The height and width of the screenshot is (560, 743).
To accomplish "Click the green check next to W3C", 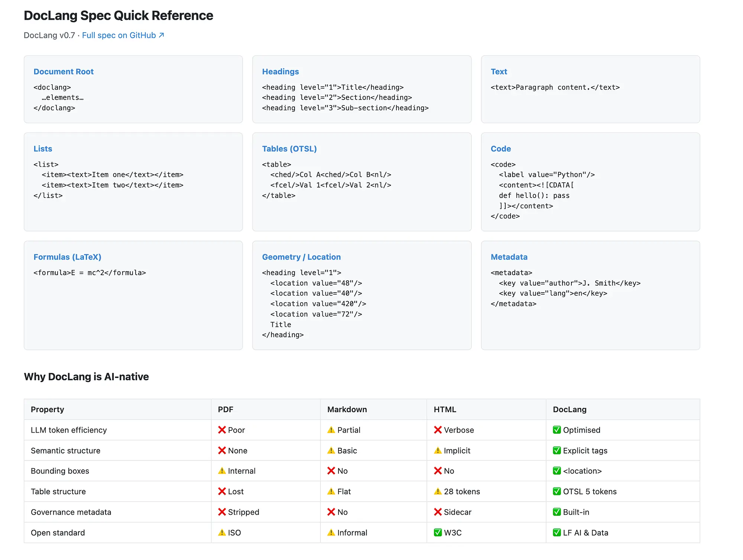I will click(x=438, y=533).
